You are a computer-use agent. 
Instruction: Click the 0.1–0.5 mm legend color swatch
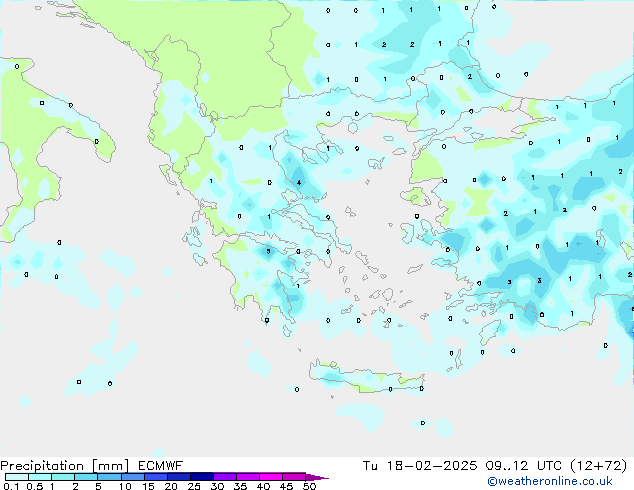[17, 477]
